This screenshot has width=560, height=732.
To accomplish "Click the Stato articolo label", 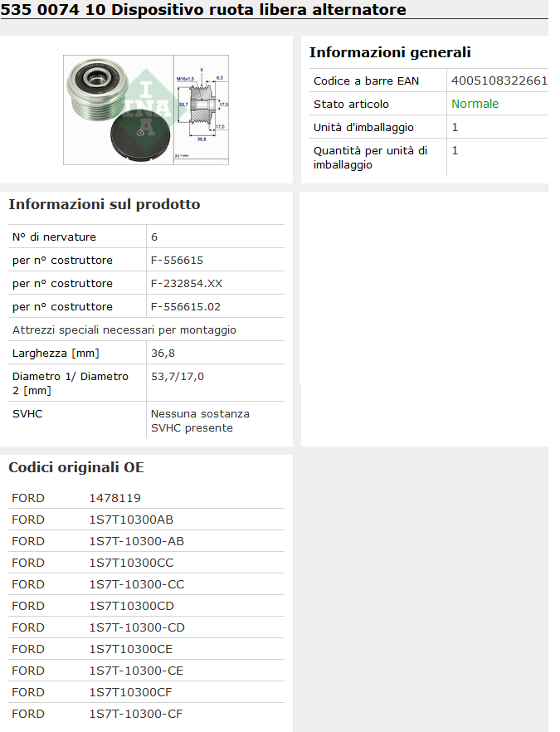I will pyautogui.click(x=350, y=104).
